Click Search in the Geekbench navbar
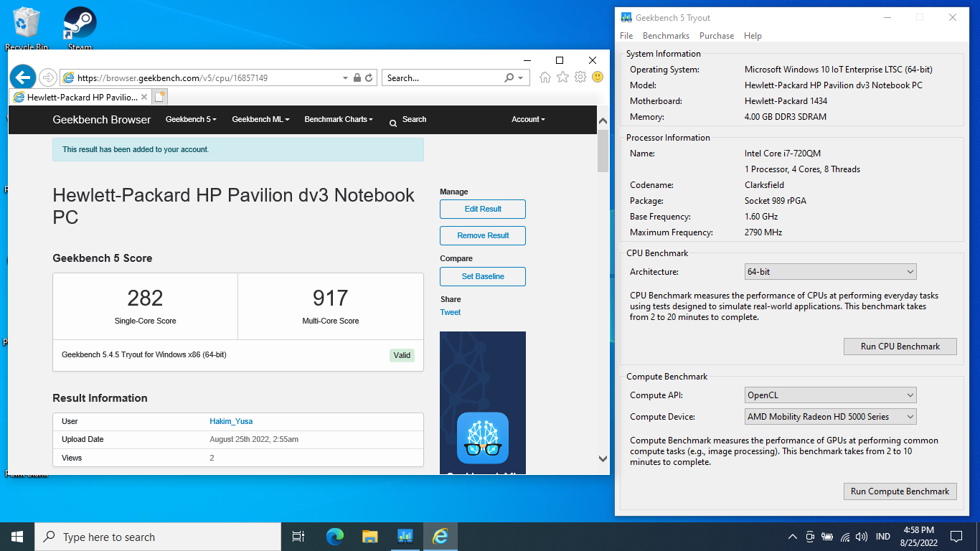This screenshot has height=551, width=980. click(414, 119)
